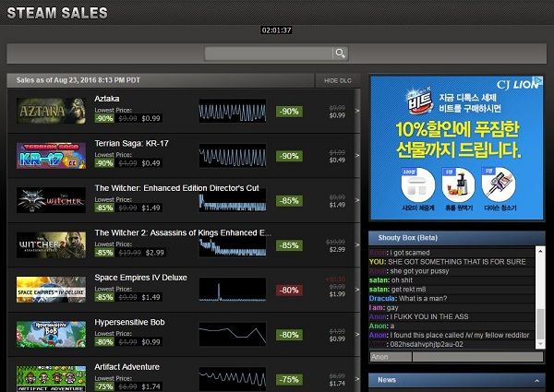554x392 pixels.
Task: Open the Artifact Adventure thumbnail
Action: pos(51,378)
